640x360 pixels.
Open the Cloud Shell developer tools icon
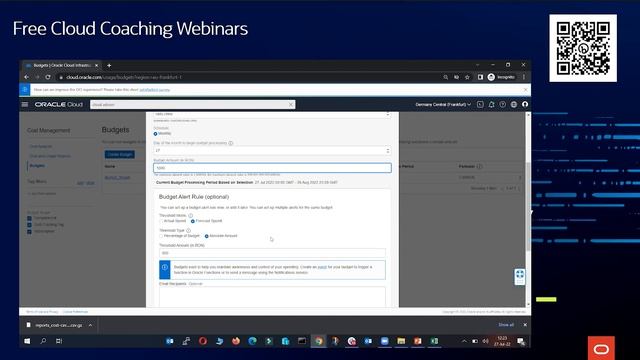(x=480, y=104)
